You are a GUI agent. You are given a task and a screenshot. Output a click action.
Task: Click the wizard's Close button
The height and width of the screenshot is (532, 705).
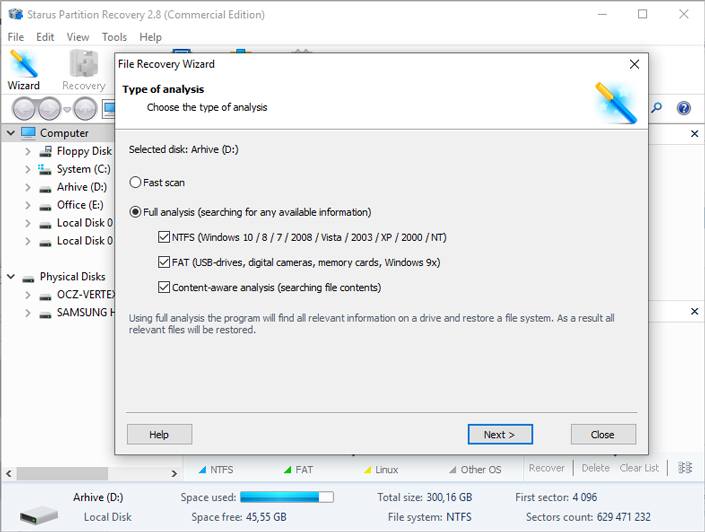point(603,434)
